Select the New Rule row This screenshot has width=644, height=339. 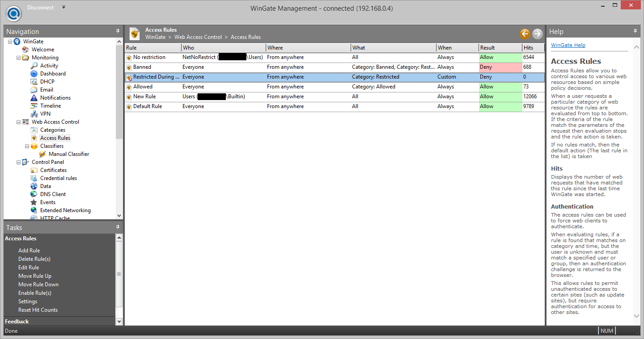pyautogui.click(x=335, y=97)
